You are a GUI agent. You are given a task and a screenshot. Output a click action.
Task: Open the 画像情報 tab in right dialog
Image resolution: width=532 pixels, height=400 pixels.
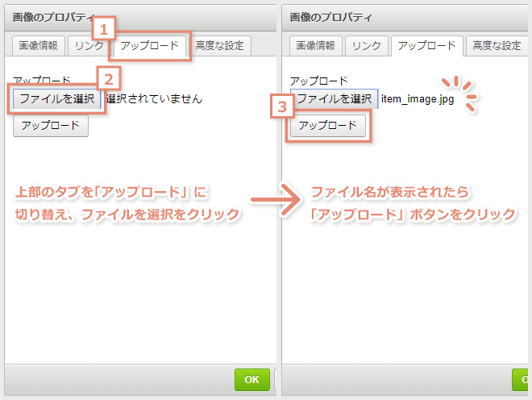click(315, 46)
